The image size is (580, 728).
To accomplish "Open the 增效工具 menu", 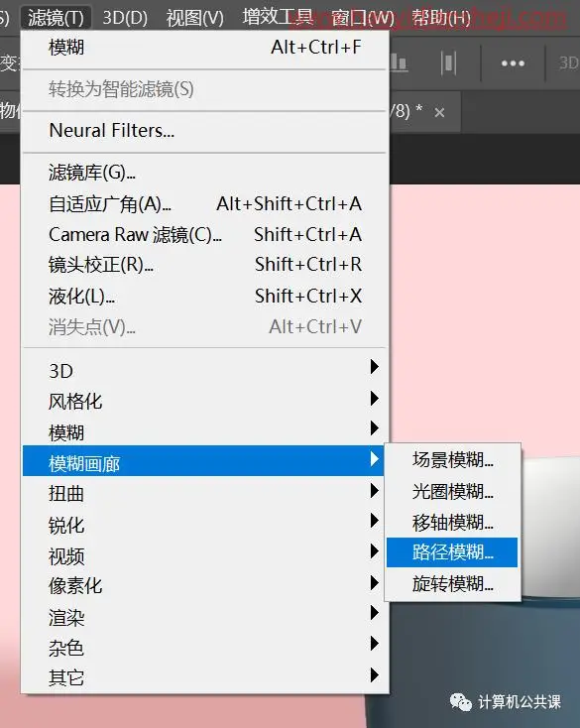I will (x=278, y=18).
